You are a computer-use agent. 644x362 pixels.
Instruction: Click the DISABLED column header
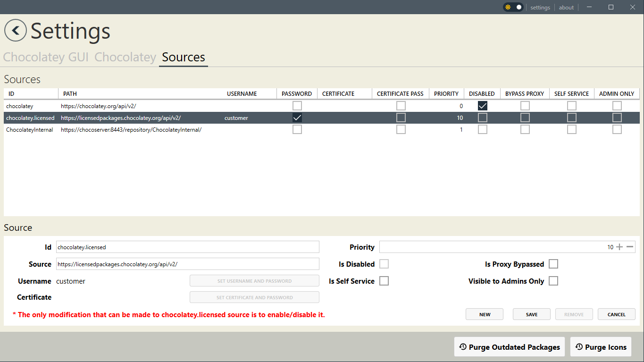[482, 93]
